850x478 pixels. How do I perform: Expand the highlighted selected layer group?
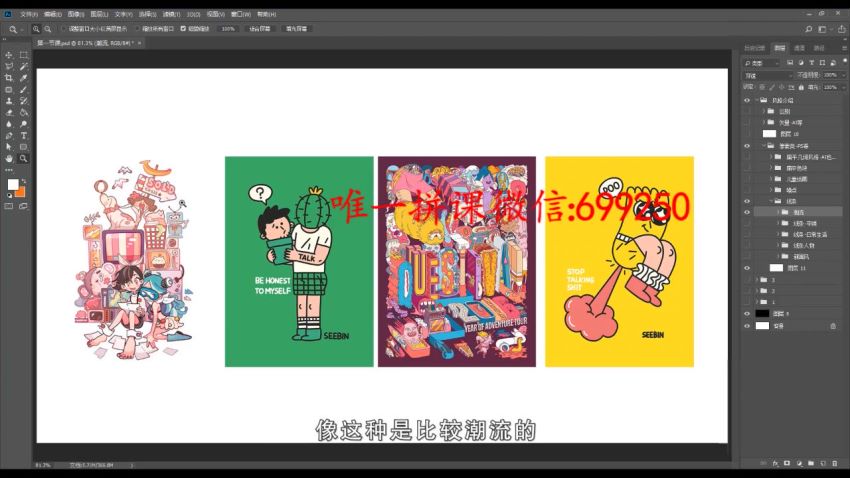click(778, 212)
